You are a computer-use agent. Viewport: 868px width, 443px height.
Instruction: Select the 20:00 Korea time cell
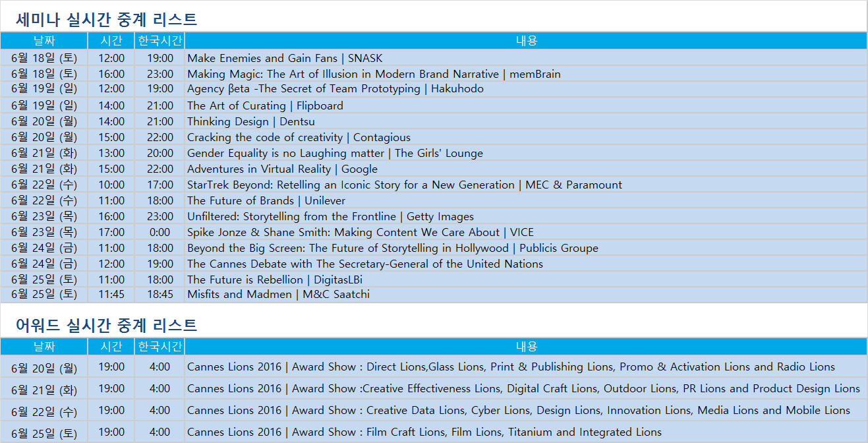click(x=160, y=153)
